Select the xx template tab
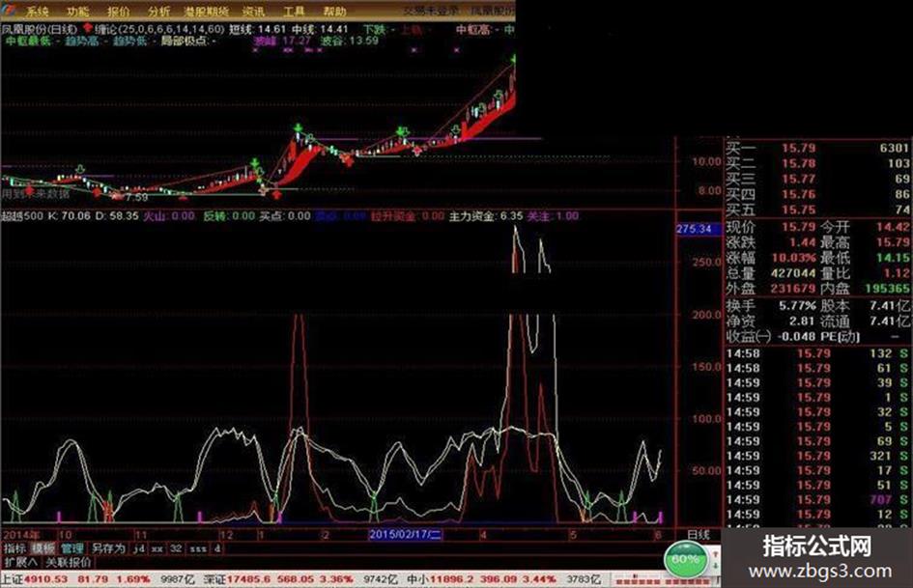The height and width of the screenshot is (588, 913). tap(157, 548)
